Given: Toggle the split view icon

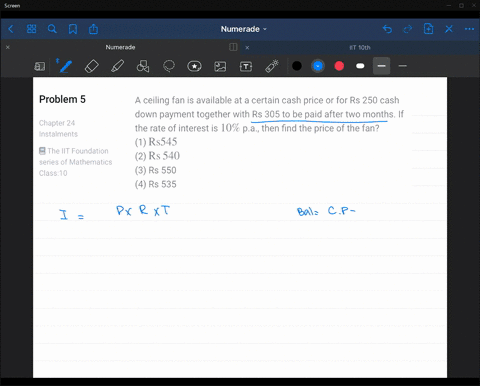Looking at the screenshot, I should (x=233, y=47).
